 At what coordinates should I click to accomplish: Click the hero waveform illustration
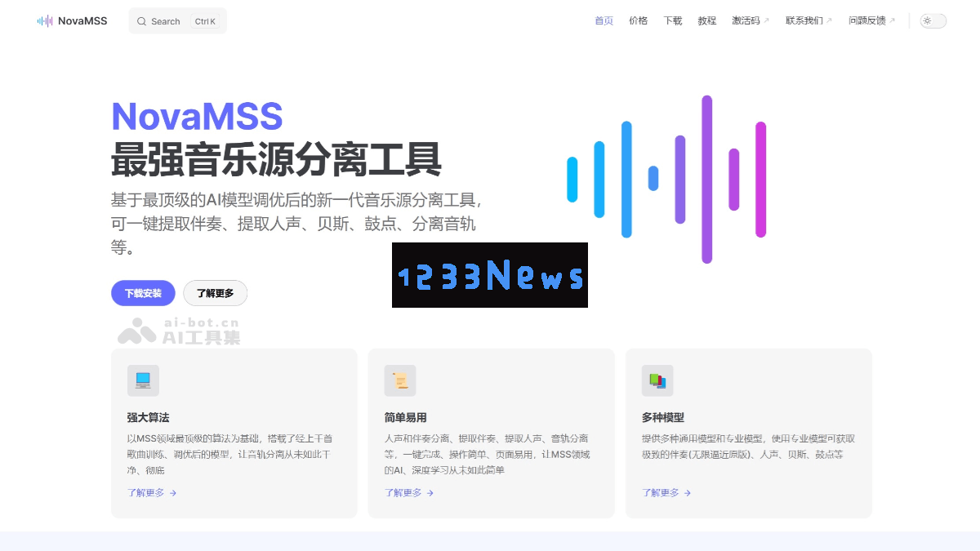pos(666,180)
